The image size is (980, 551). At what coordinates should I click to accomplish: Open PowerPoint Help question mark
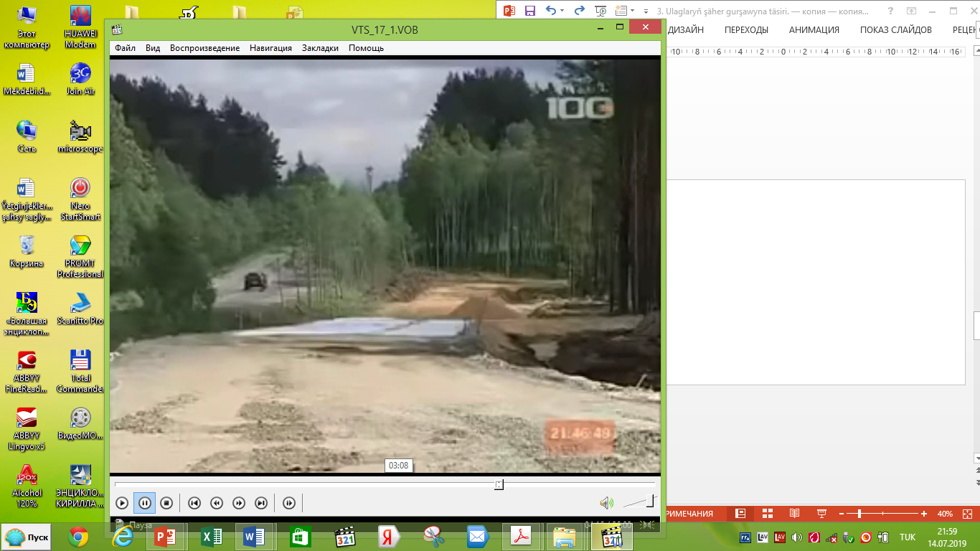890,11
